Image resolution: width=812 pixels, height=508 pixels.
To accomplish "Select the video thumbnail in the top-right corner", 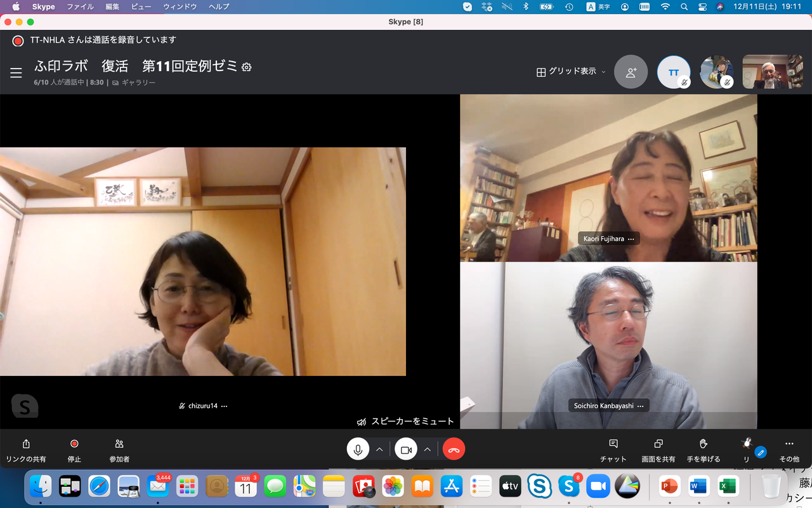I will pyautogui.click(x=773, y=72).
